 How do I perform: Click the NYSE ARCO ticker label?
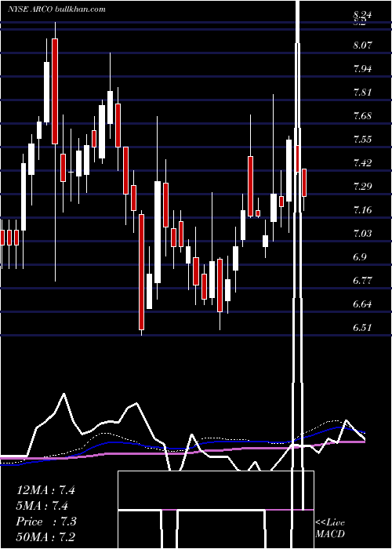click(x=30, y=9)
